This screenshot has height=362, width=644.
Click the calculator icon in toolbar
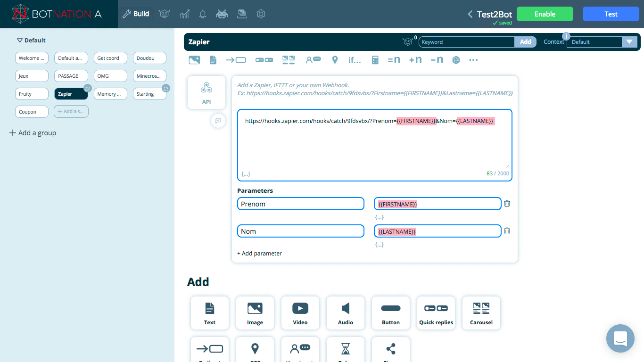tap(375, 60)
